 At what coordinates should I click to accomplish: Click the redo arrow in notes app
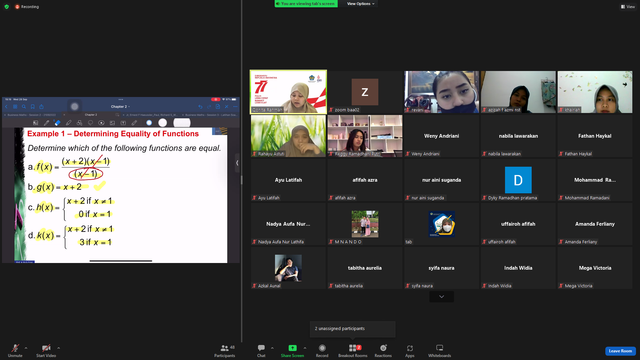click(209, 107)
